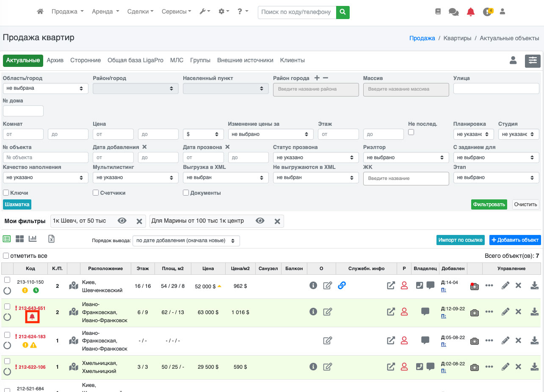Image resolution: width=544 pixels, height=392 pixels.
Task: Toggle the отметить все checkbox
Action: 6,256
